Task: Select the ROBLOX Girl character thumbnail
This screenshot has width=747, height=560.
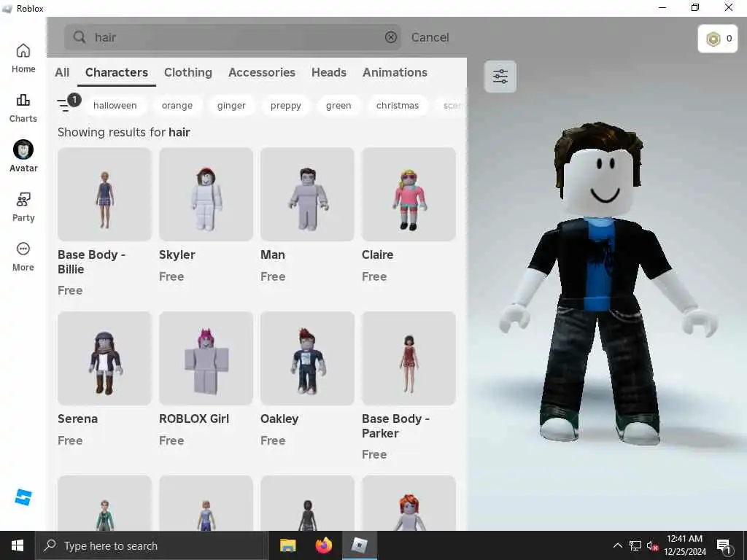Action: click(206, 359)
